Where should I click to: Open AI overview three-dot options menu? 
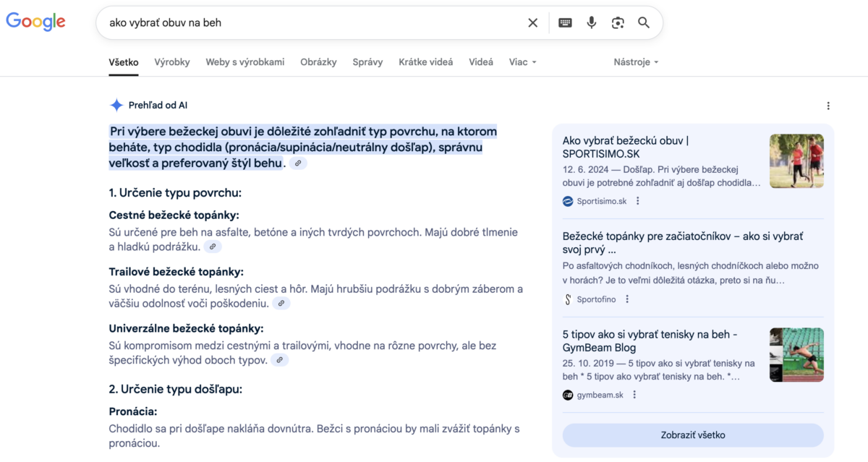click(x=828, y=106)
